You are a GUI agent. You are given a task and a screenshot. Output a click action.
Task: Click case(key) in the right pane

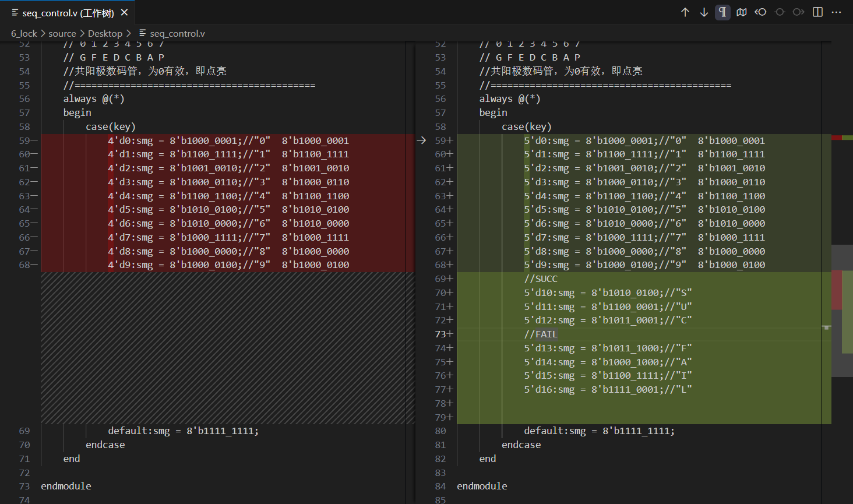(527, 126)
